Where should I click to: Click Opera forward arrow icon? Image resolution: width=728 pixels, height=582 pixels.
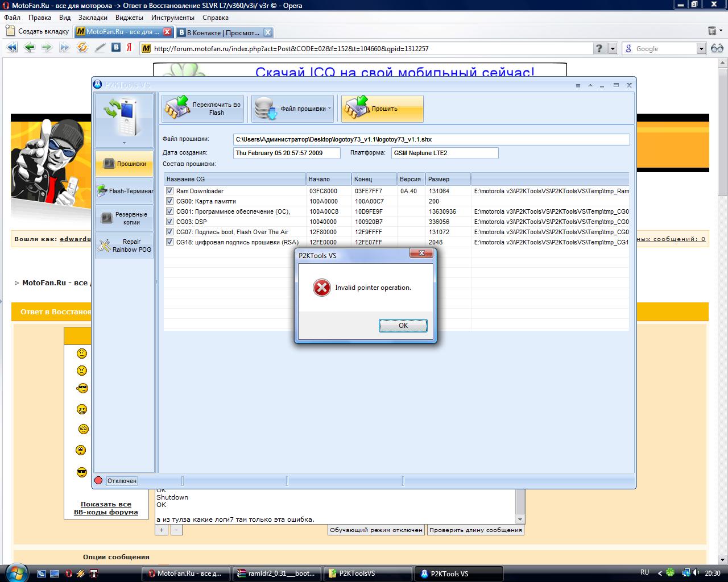point(47,48)
